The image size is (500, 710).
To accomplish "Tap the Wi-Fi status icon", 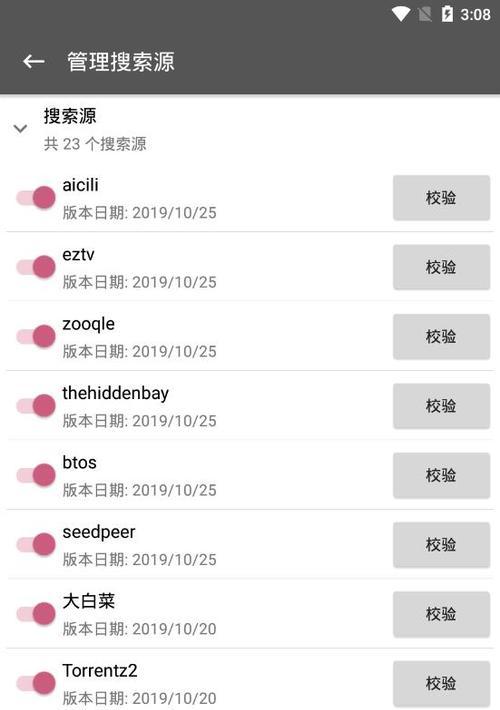I will coord(401,14).
